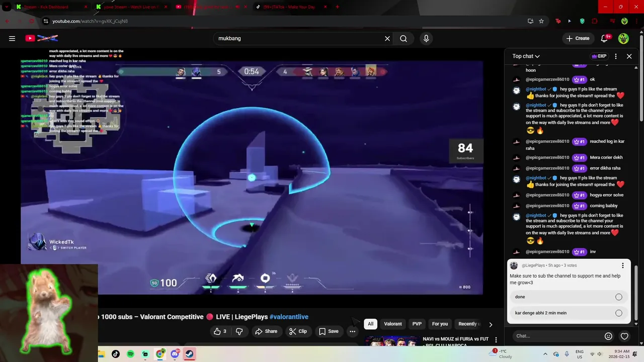This screenshot has width=644, height=362.
Task: Open Chrome from the taskbar
Action: pyautogui.click(x=159, y=354)
